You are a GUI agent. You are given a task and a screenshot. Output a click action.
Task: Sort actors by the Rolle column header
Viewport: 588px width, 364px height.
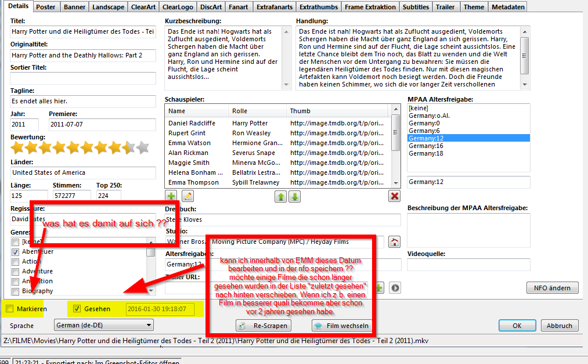pos(257,111)
